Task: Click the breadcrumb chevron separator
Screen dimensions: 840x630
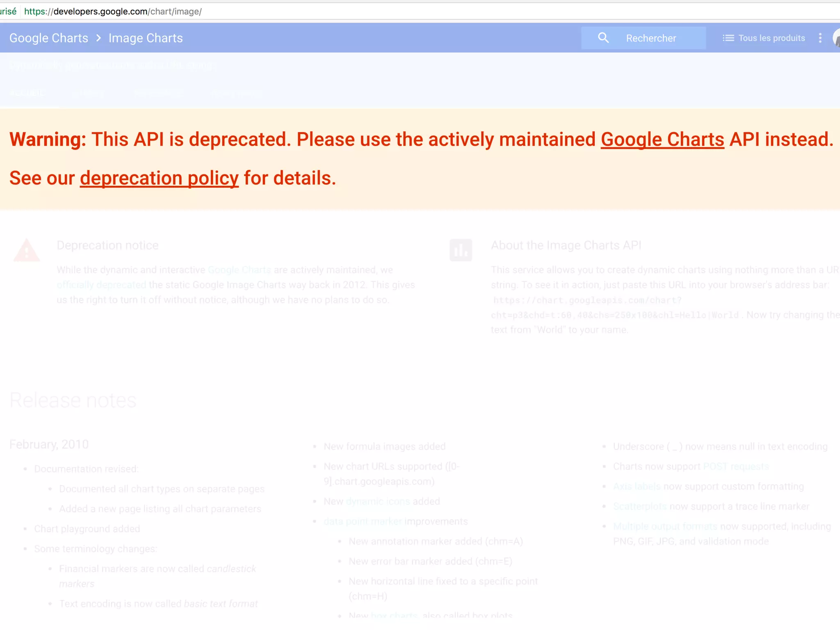Action: pos(98,38)
